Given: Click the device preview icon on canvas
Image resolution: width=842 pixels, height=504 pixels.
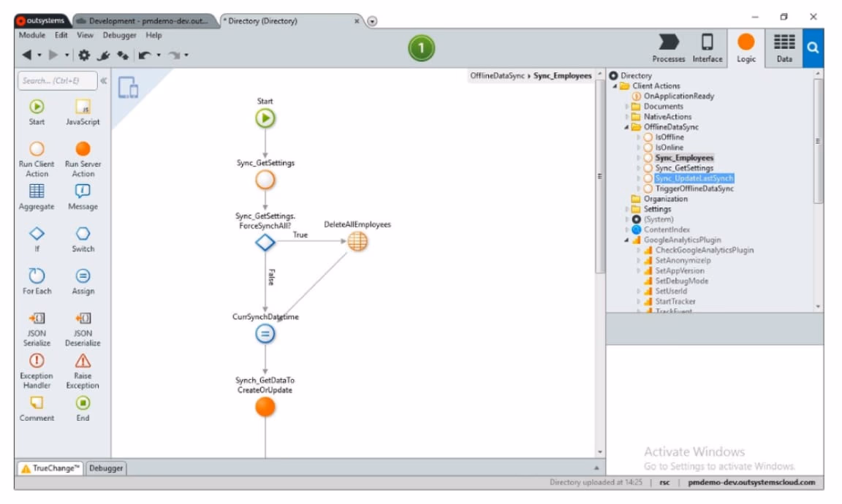Looking at the screenshot, I should point(129,88).
